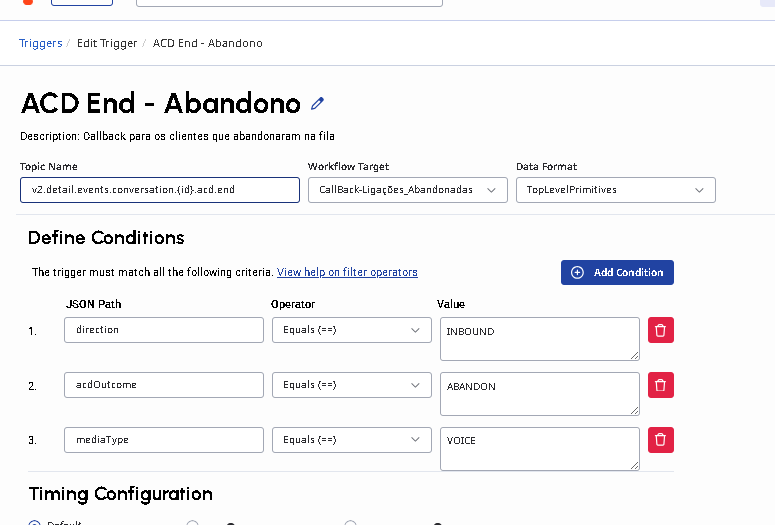Remove the mediaType condition using trash icon

point(660,440)
